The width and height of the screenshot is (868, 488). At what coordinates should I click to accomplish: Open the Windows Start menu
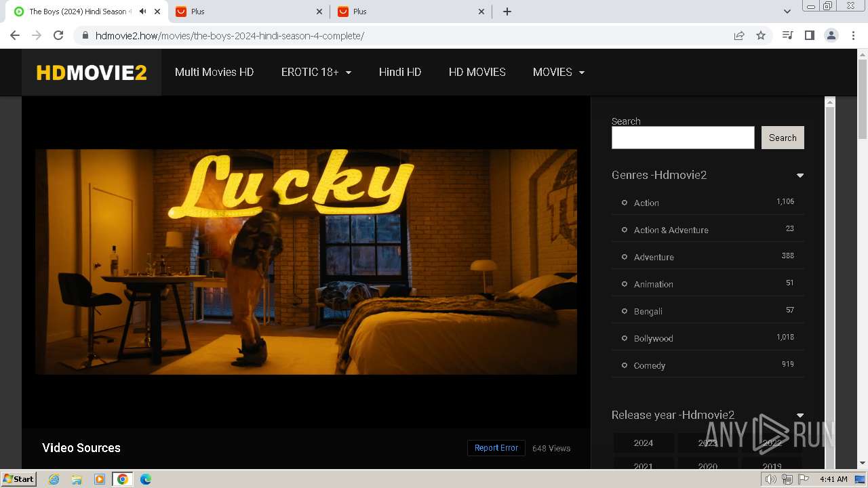coord(19,479)
